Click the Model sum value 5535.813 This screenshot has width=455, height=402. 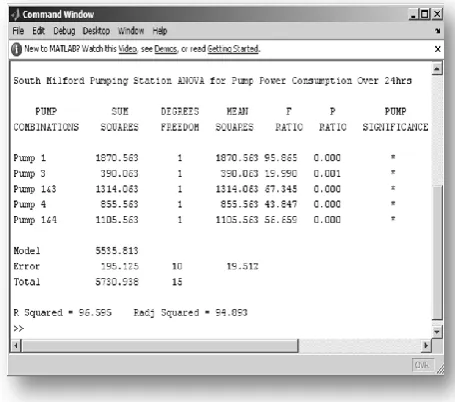click(x=117, y=251)
